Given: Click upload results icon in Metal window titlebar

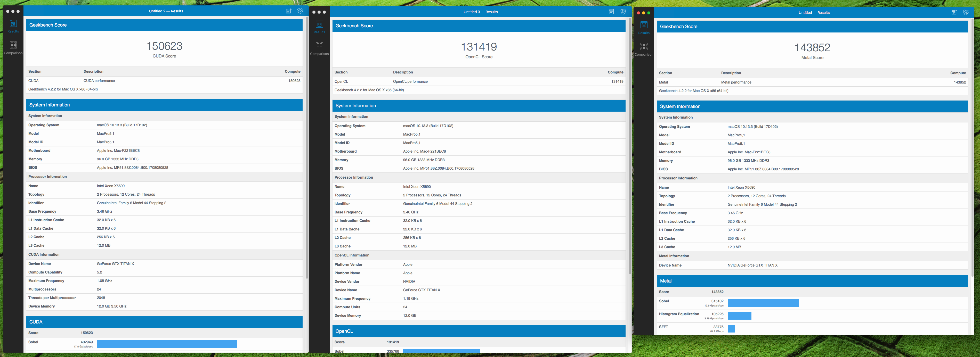Looking at the screenshot, I should 954,13.
